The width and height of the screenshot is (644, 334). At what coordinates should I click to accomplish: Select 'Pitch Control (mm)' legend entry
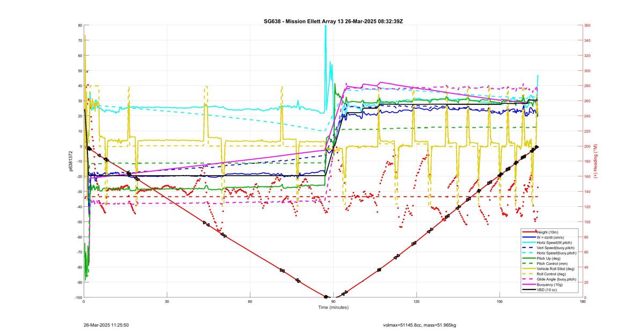coord(553,263)
